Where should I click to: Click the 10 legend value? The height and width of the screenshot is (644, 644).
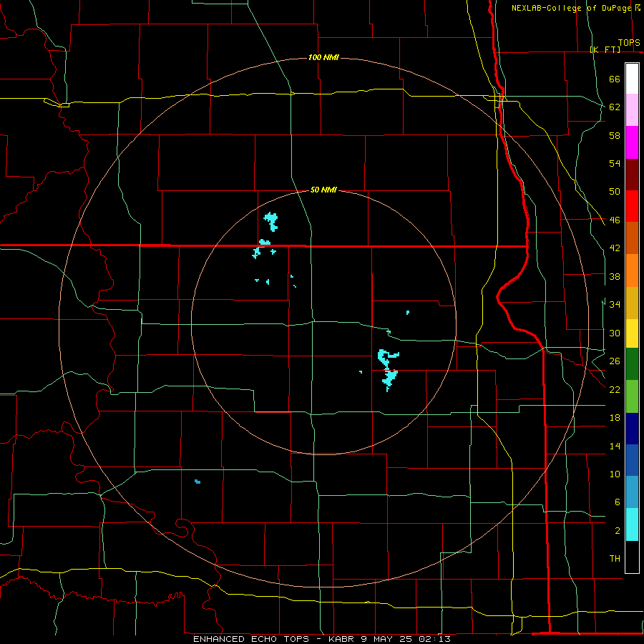(615, 474)
